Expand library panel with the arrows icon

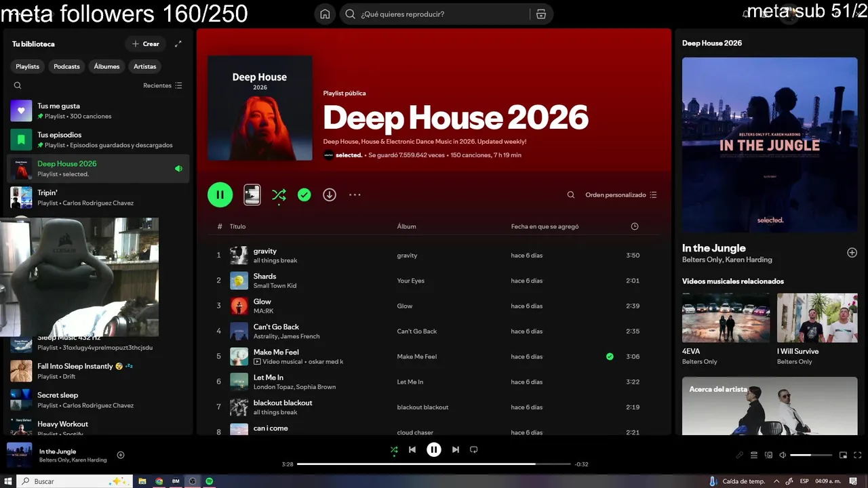(x=178, y=44)
